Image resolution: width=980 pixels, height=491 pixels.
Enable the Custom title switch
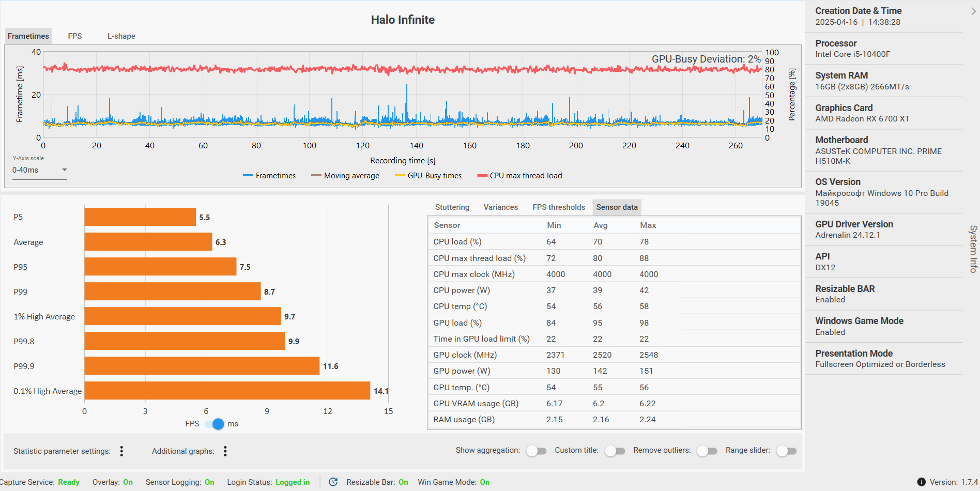pyautogui.click(x=615, y=451)
